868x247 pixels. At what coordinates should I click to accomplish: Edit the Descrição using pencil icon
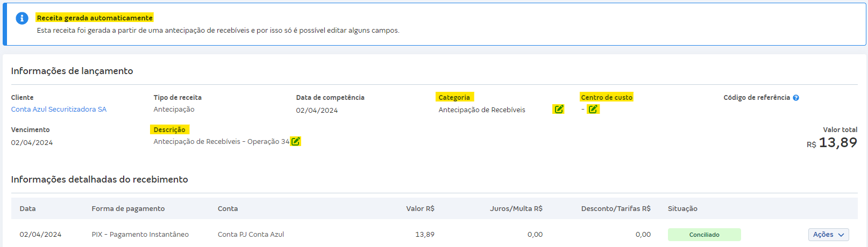pyautogui.click(x=295, y=141)
